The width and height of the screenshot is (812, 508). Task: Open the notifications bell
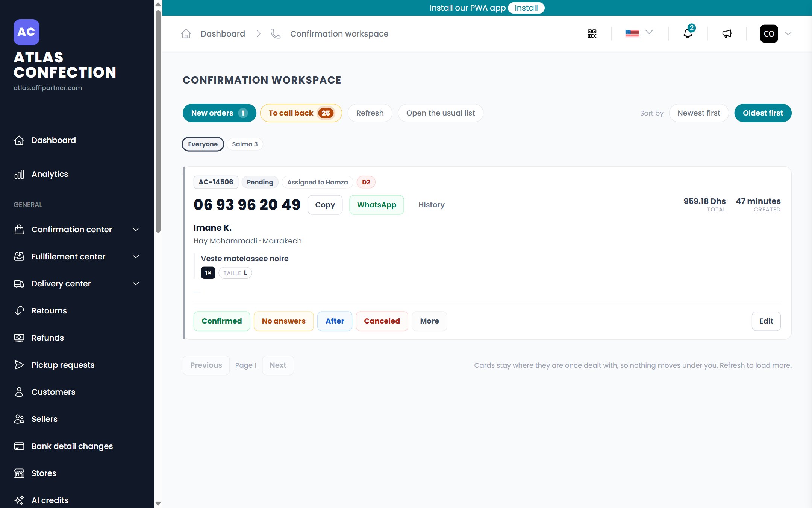(688, 33)
